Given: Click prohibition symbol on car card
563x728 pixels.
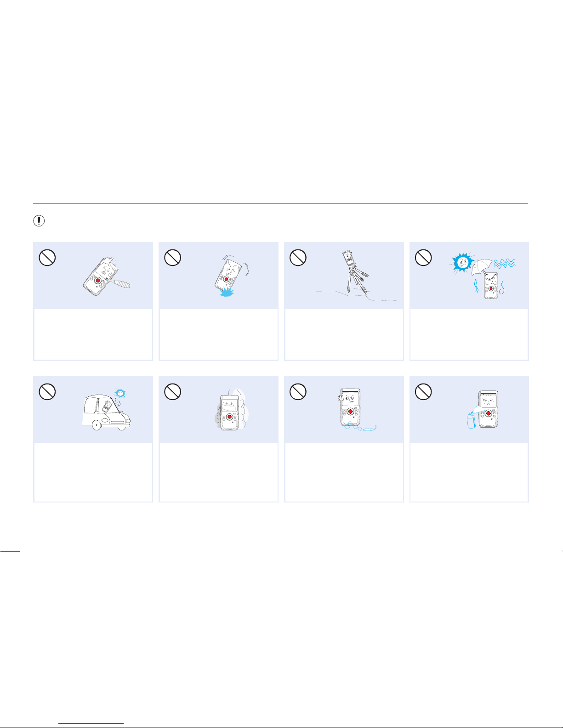Looking at the screenshot, I should (47, 391).
